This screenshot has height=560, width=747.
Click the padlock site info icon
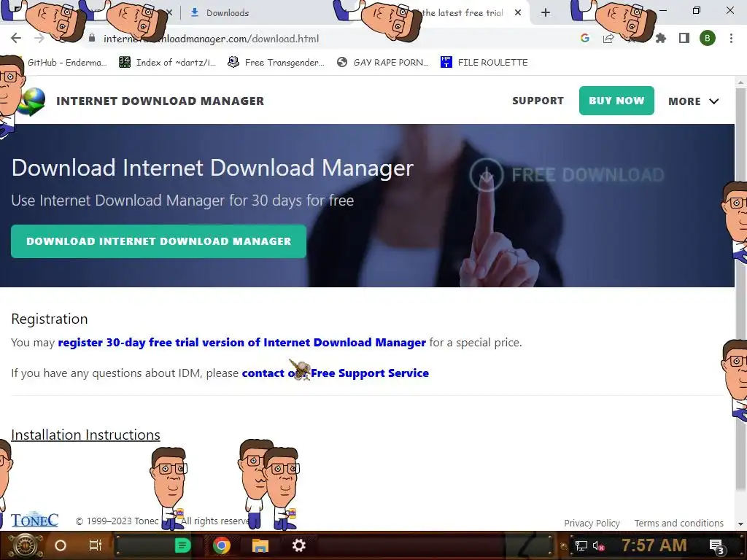click(92, 39)
